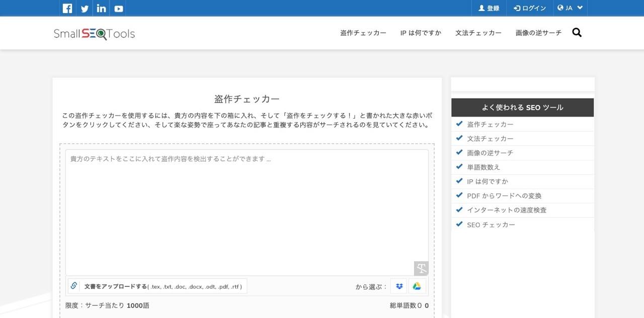Image resolution: width=644 pixels, height=318 pixels.
Task: Open sidebar link 文法チェッカー
Action: pos(490,139)
